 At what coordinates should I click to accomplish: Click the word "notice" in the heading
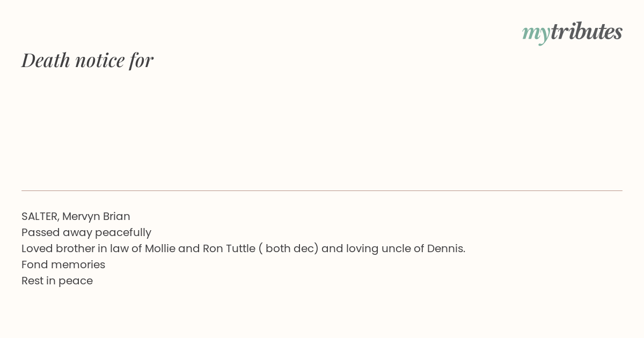100,61
